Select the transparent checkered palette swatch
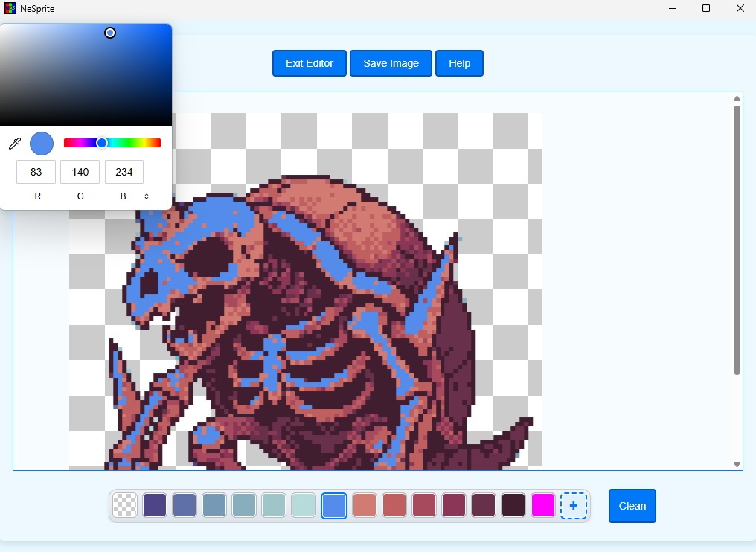The height and width of the screenshot is (552, 756). tap(125, 506)
